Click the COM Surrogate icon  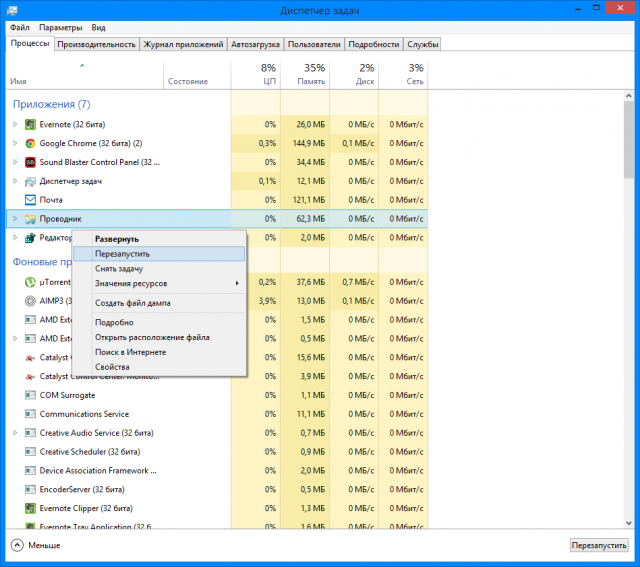coord(30,395)
